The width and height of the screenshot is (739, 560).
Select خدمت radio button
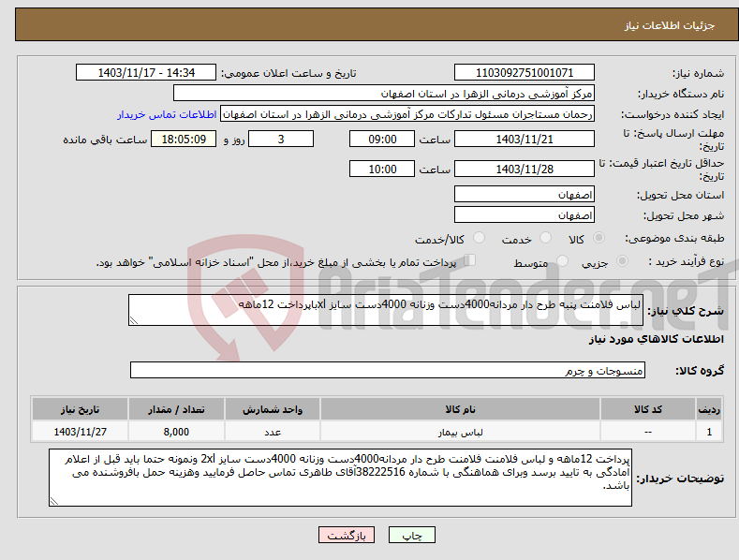point(545,238)
